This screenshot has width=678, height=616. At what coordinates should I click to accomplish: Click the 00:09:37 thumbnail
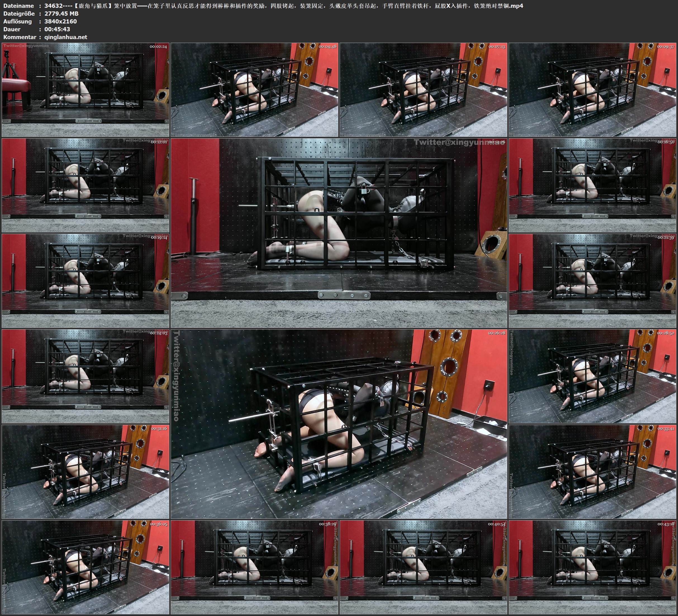(592, 89)
